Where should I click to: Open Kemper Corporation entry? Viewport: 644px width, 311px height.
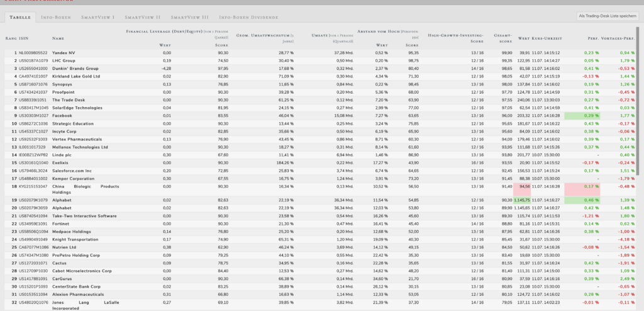point(73,179)
